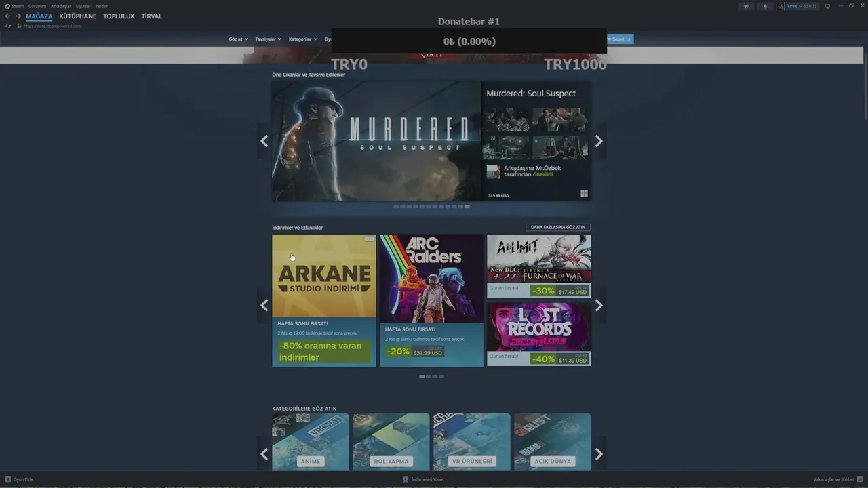The width and height of the screenshot is (868, 488).
Task: Open the Tirval account dropdown
Action: (802, 6)
